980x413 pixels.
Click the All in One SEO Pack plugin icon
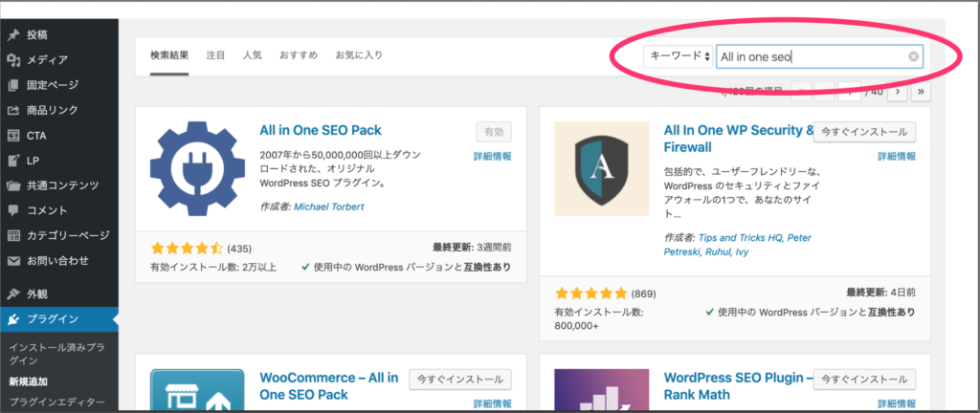point(197,168)
